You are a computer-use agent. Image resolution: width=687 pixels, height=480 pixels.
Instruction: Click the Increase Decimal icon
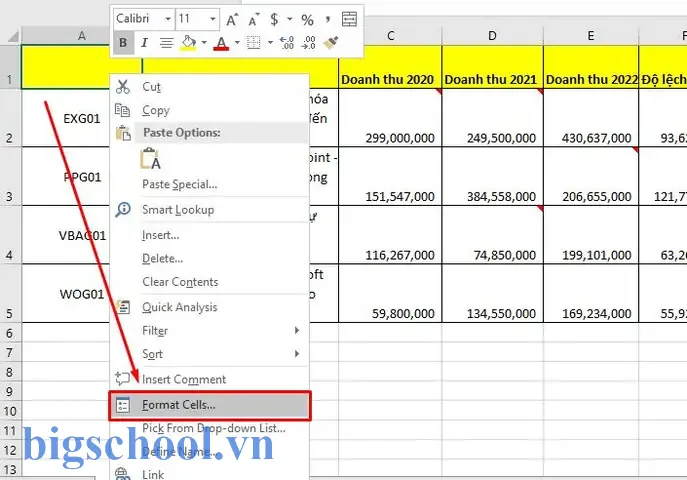287,42
